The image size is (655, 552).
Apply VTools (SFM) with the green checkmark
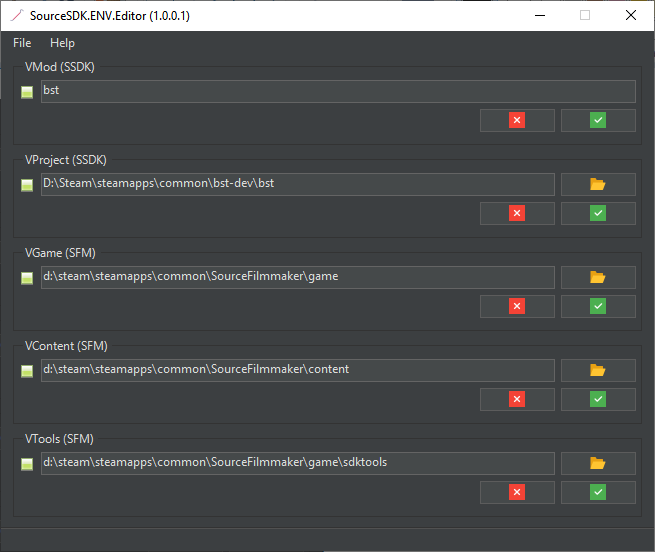tap(598, 492)
